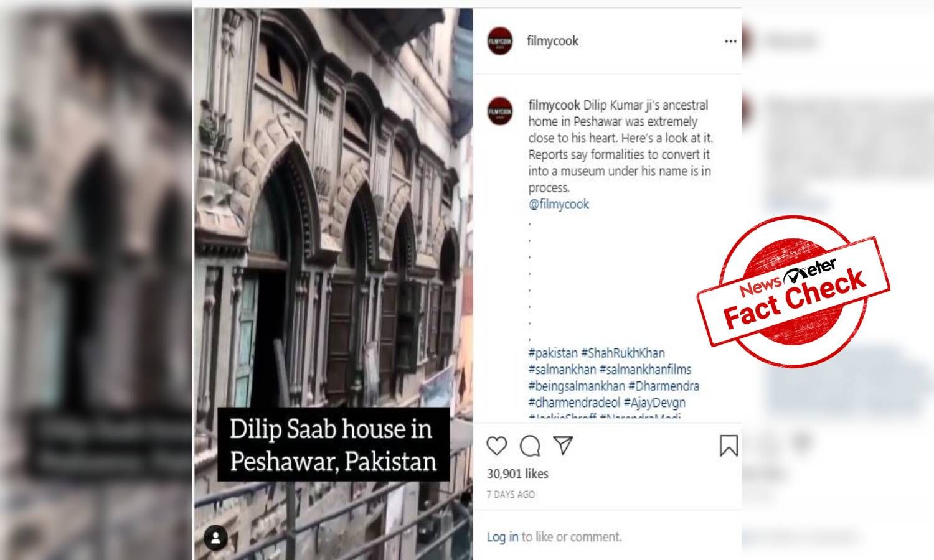Open filmycook profile avatar in header
The height and width of the screenshot is (560, 934).
click(500, 41)
